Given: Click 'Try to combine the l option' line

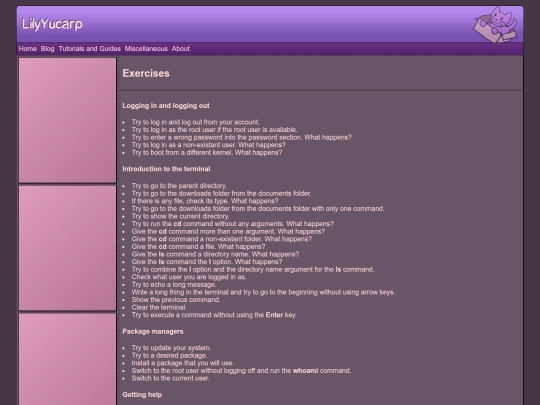Looking at the screenshot, I should click(253, 269).
